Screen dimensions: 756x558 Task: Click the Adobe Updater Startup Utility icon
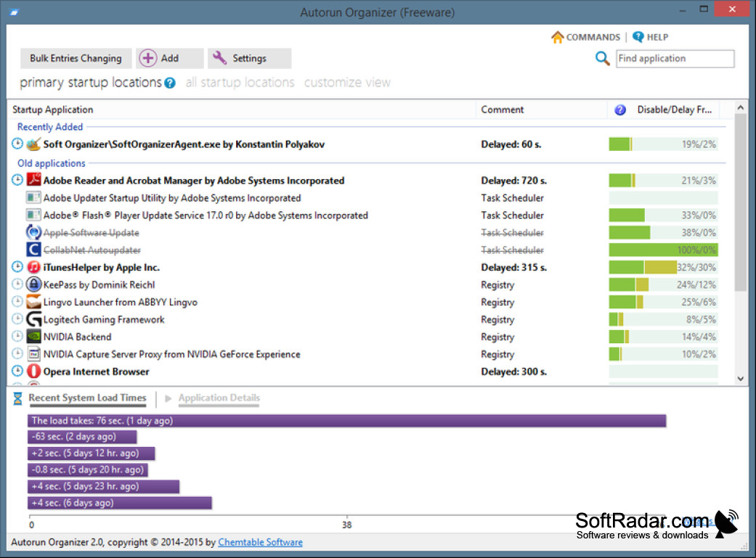[x=33, y=197]
